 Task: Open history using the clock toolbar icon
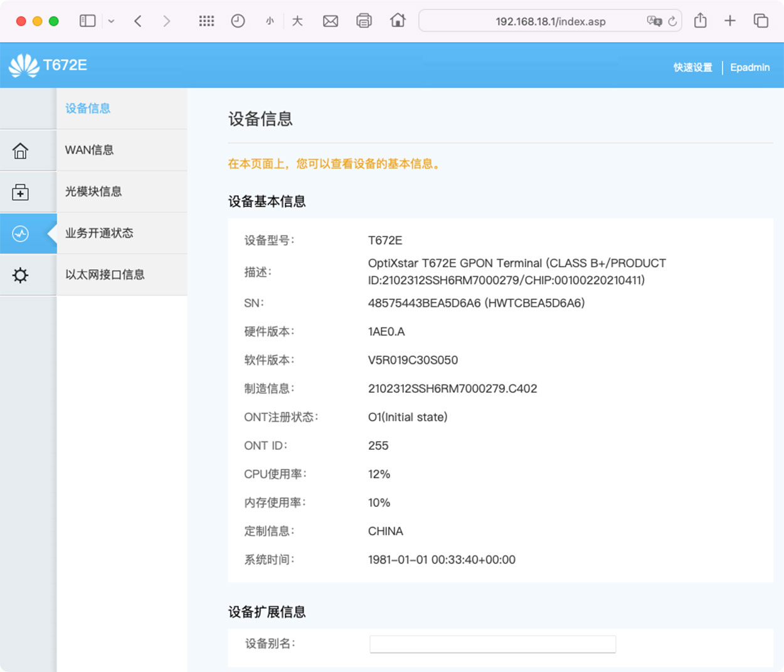click(238, 20)
